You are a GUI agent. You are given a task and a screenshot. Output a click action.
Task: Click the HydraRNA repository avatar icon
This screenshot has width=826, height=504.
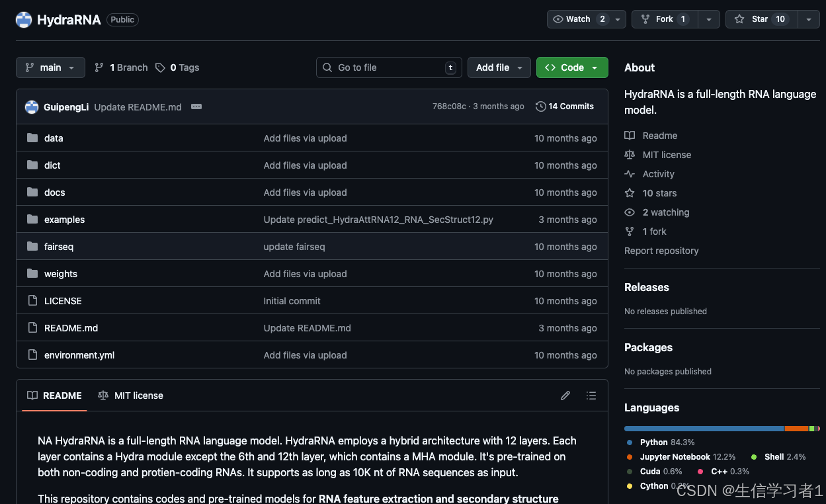pyautogui.click(x=24, y=20)
